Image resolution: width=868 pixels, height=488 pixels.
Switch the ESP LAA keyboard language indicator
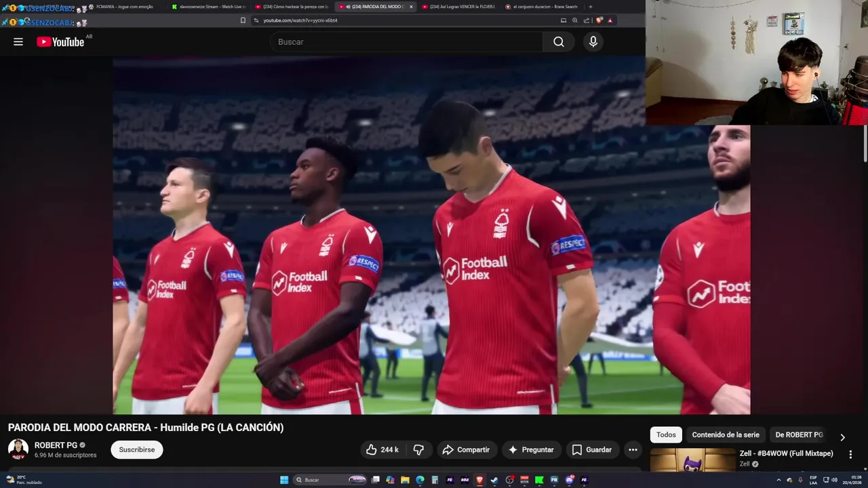tap(813, 480)
